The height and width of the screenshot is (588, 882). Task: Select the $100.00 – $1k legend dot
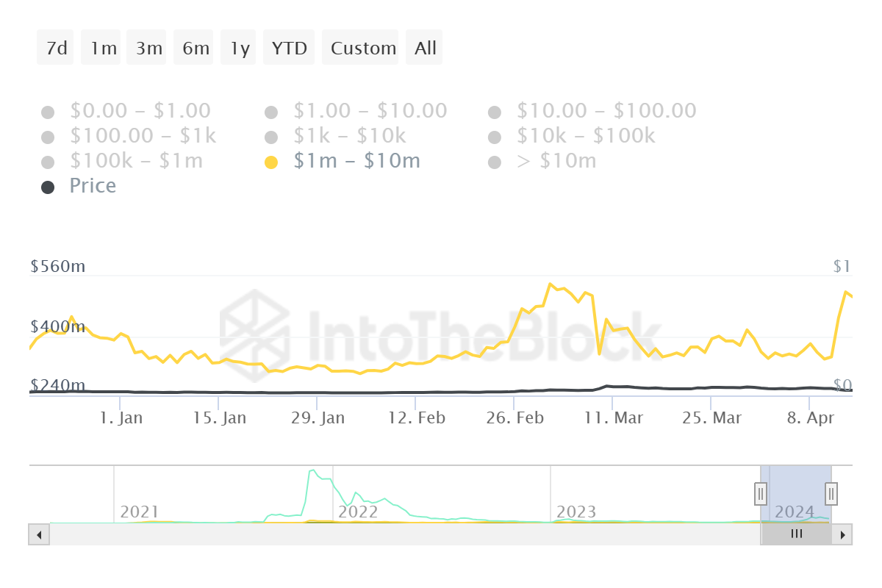click(x=48, y=135)
